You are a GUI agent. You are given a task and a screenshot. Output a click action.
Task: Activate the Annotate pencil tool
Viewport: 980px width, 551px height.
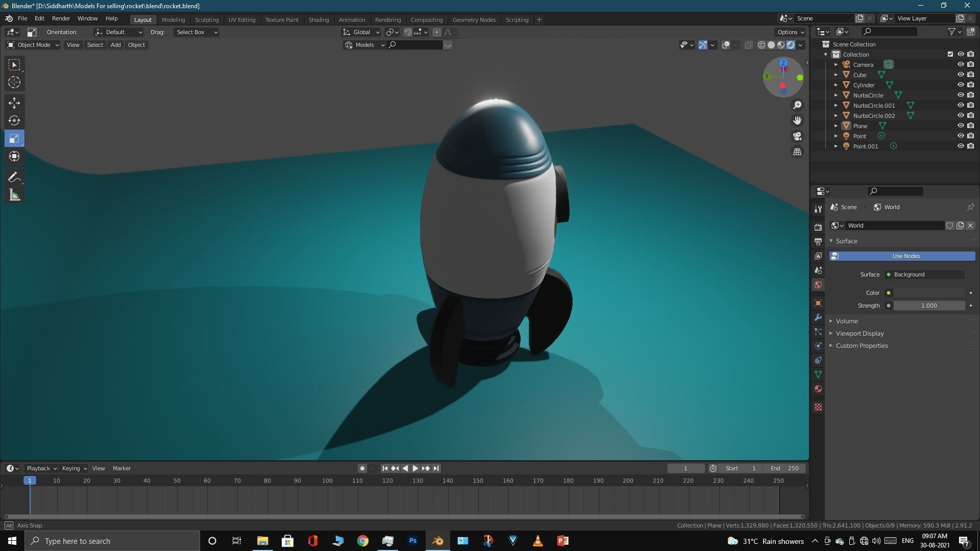(x=14, y=177)
